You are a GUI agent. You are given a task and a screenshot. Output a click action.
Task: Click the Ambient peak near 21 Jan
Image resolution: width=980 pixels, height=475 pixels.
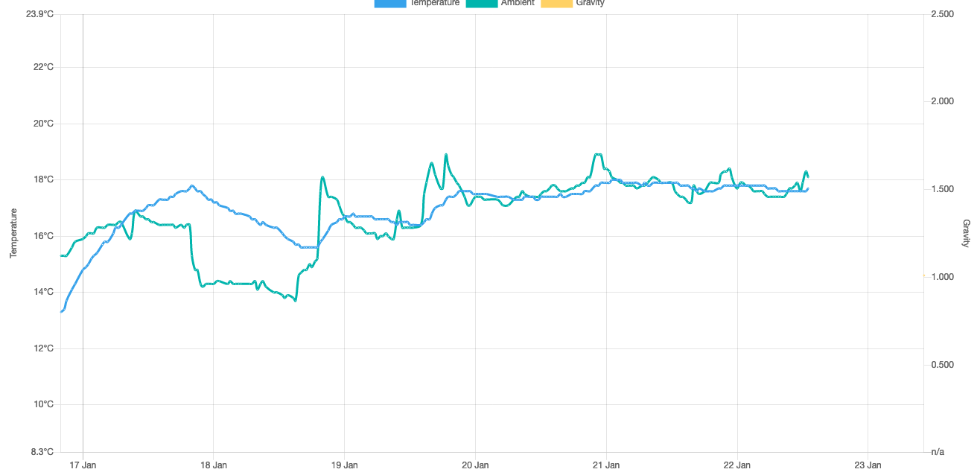(x=597, y=155)
